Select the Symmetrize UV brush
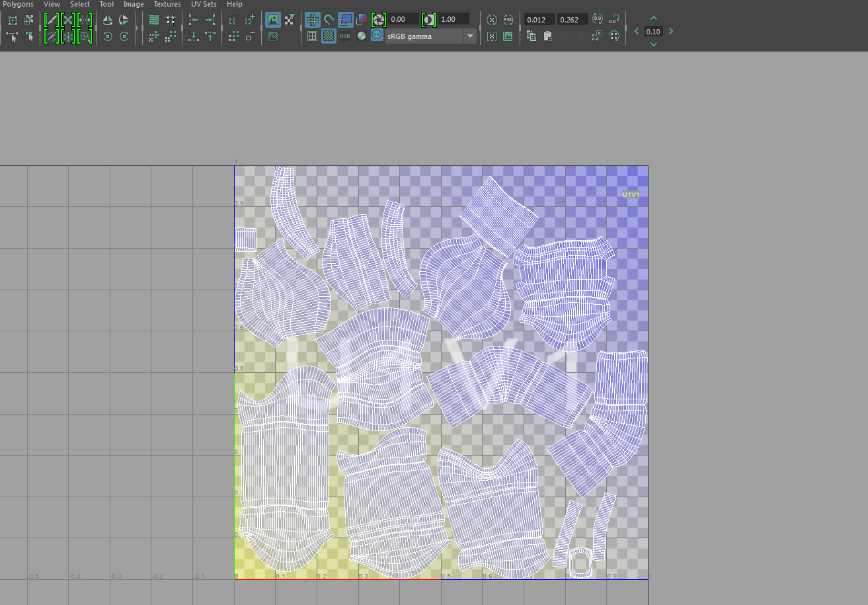This screenshot has width=868, height=605. click(85, 20)
